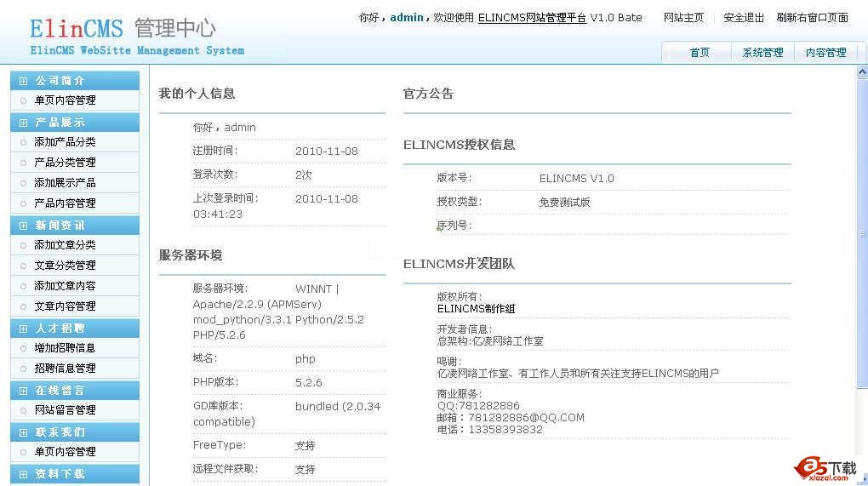
Task: Click the 联系我们 section header
Action: pyautogui.click(x=75, y=432)
